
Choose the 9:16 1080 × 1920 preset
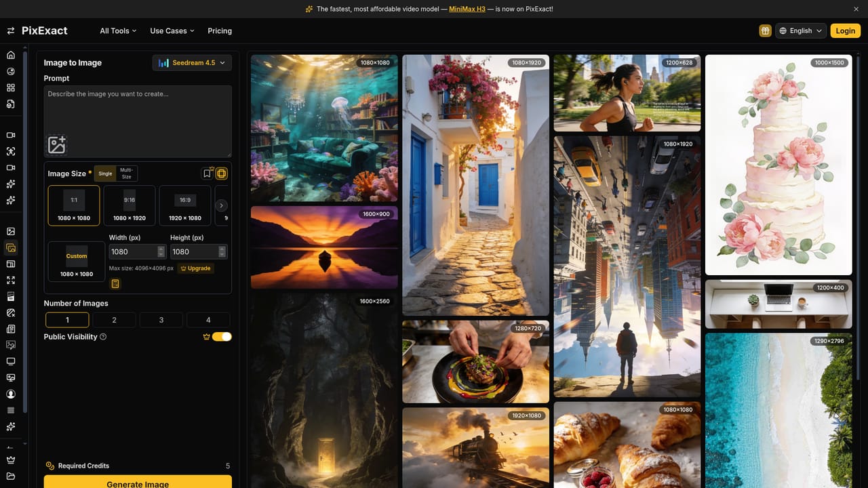(130, 205)
